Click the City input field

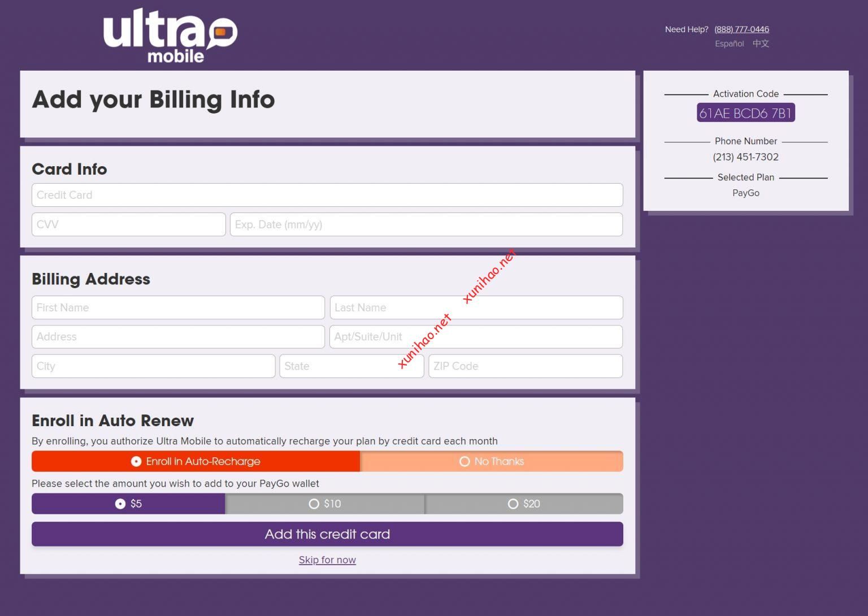pyautogui.click(x=153, y=366)
